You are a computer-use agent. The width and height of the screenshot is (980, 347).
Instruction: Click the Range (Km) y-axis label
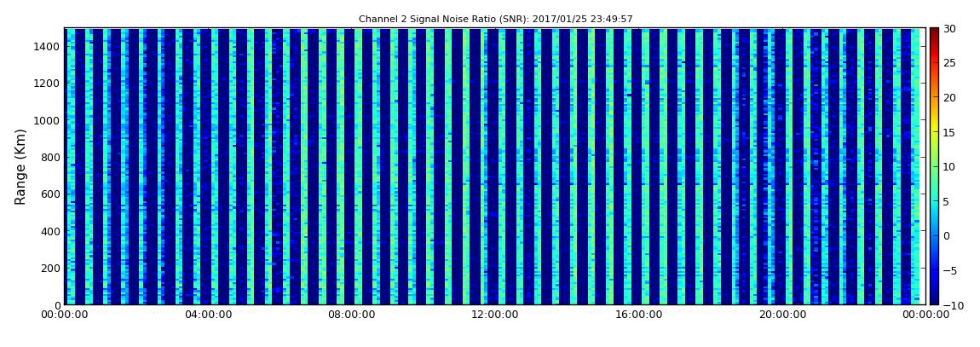pos(20,166)
